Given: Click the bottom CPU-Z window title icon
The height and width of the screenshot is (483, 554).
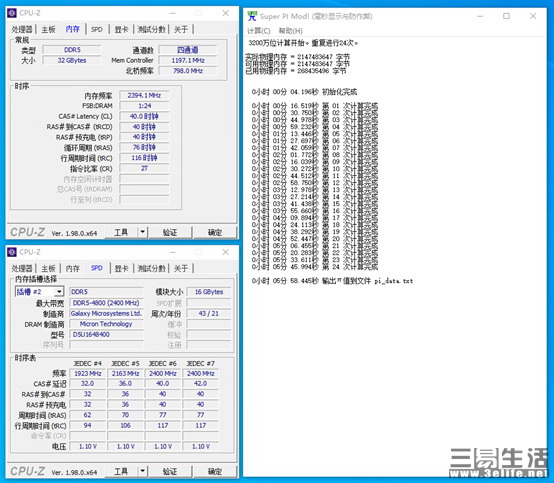Looking at the screenshot, I should point(12,252).
